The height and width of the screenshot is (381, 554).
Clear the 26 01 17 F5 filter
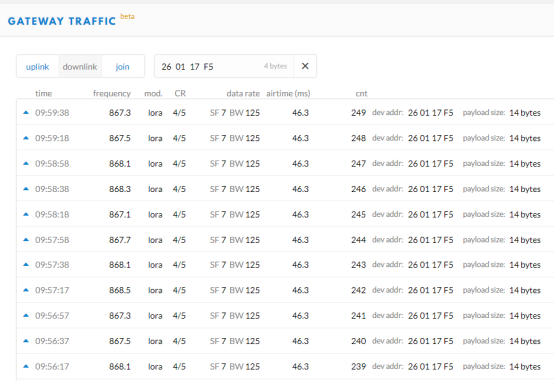point(305,66)
